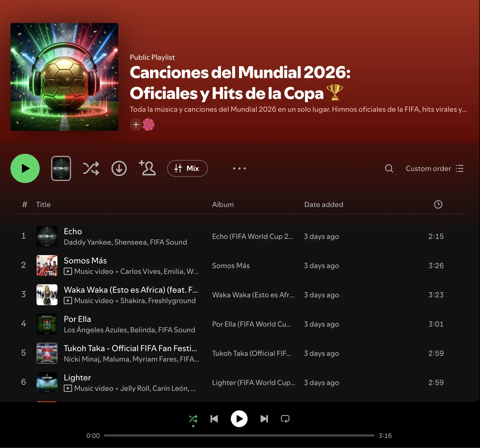Viewport: 480px width, 448px height.
Task: Select the track title Echo
Action: coord(73,231)
